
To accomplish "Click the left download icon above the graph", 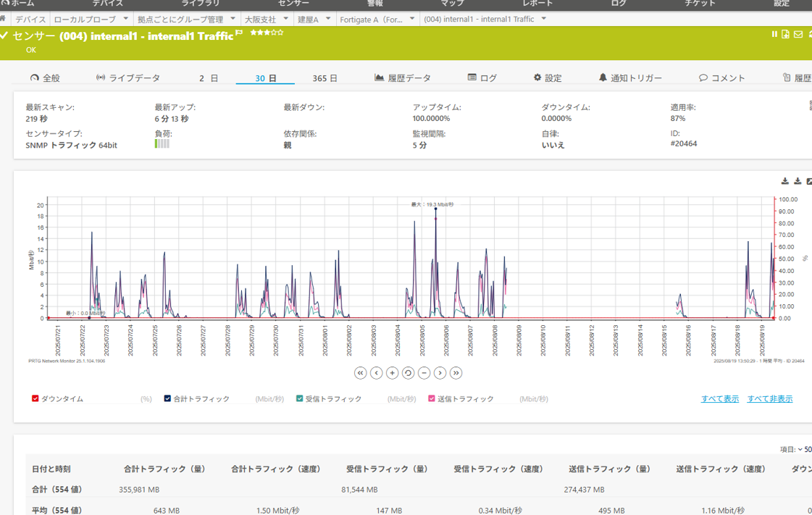I will click(x=785, y=181).
